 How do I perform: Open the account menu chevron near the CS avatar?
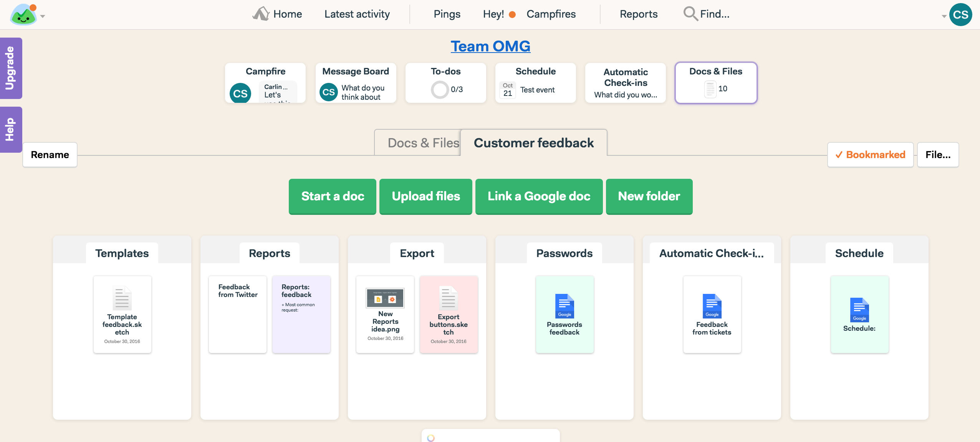tap(944, 17)
